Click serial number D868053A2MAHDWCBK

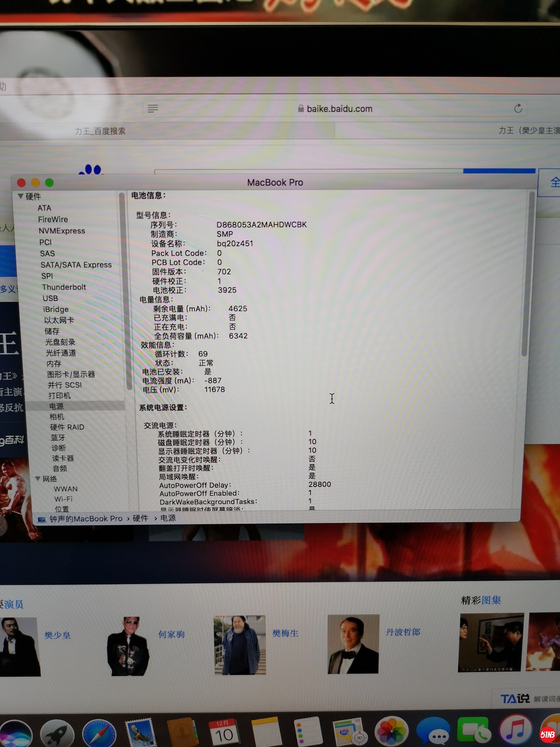(x=262, y=225)
